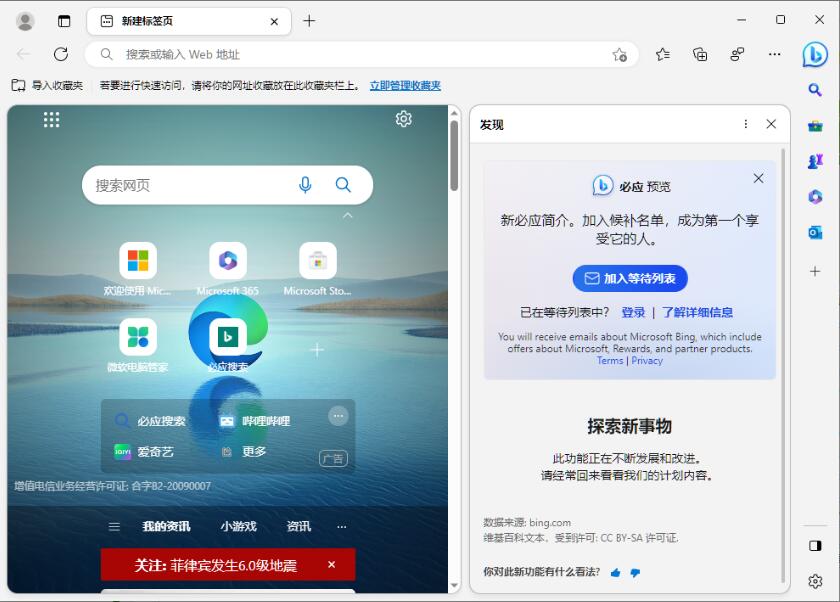The image size is (840, 602).
Task: Dismiss the 必应预览 card
Action: pos(758,178)
